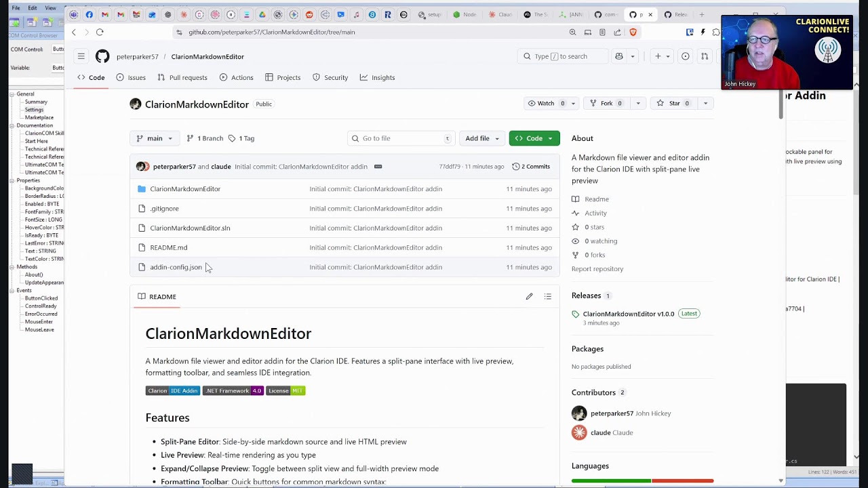Click the browser address bar URL
This screenshot has height=488, width=868.
coord(272,32)
